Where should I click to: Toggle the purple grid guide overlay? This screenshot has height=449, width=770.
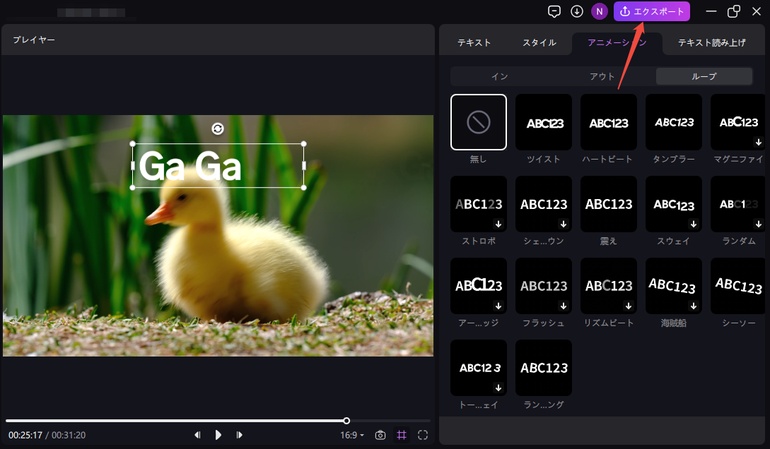tap(401, 435)
